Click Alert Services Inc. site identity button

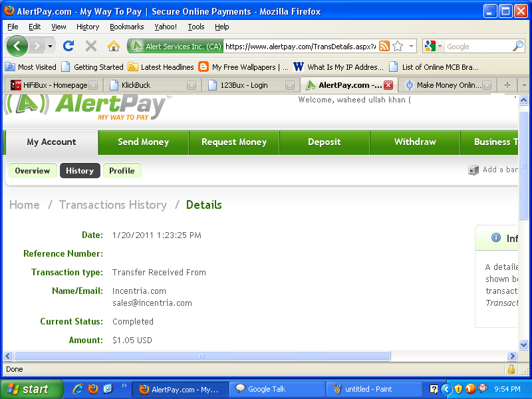pos(176,46)
